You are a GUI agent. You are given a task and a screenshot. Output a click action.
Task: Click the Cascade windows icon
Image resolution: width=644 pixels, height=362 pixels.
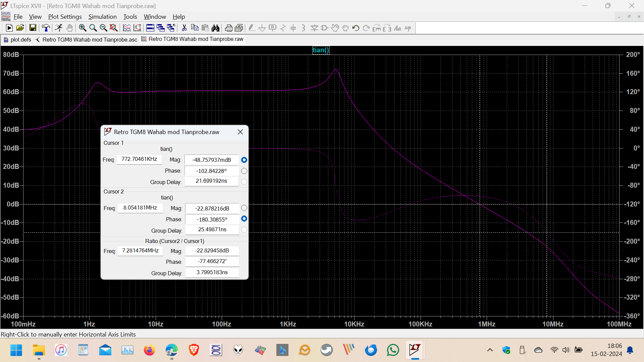point(161,28)
